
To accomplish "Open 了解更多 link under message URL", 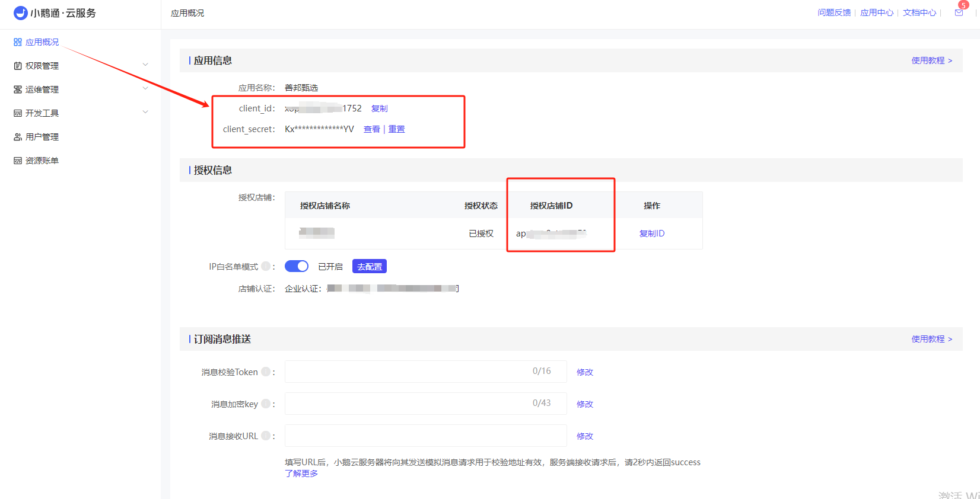I will pos(301,474).
